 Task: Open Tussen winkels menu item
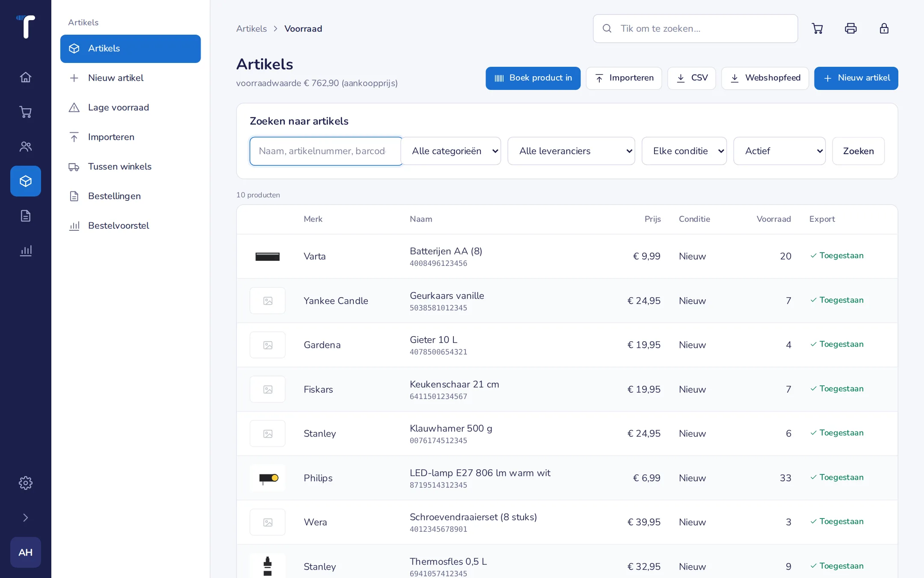click(130, 167)
